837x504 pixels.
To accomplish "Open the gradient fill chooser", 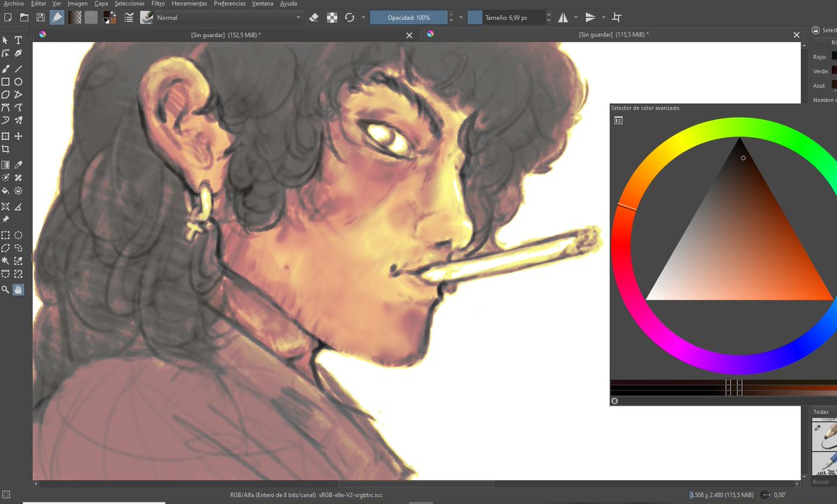I will pyautogui.click(x=75, y=17).
